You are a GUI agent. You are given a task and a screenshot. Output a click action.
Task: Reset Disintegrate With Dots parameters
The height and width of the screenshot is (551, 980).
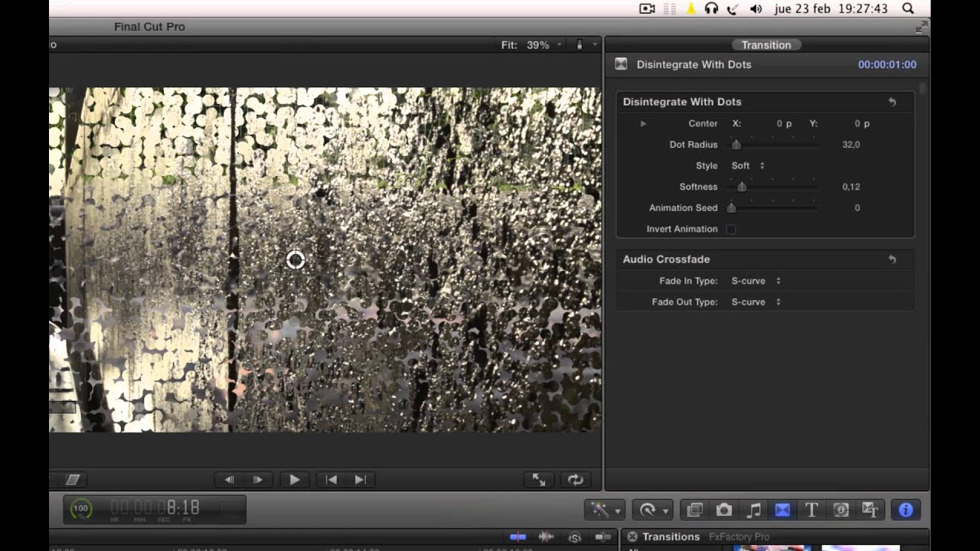[892, 102]
